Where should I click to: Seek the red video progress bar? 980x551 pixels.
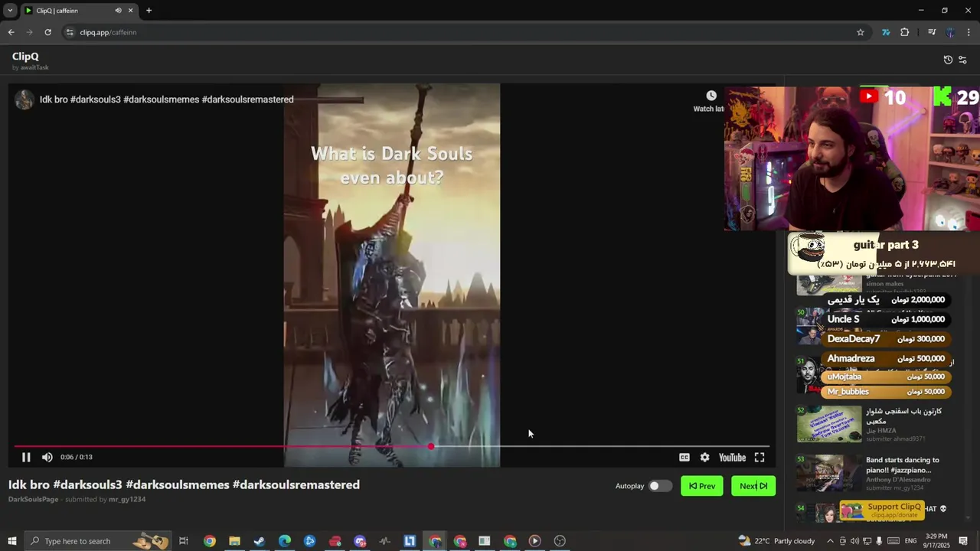tap(391, 446)
